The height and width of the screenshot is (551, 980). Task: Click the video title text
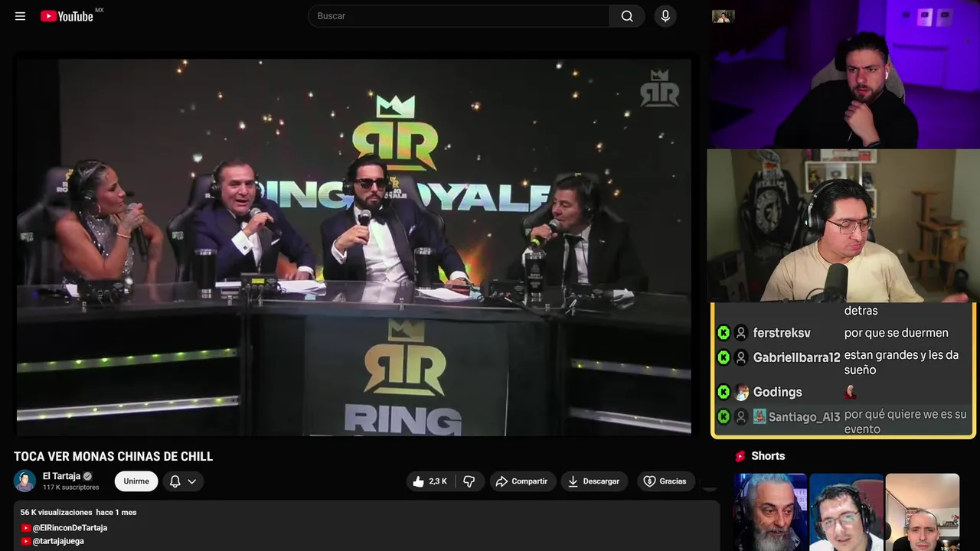point(113,457)
